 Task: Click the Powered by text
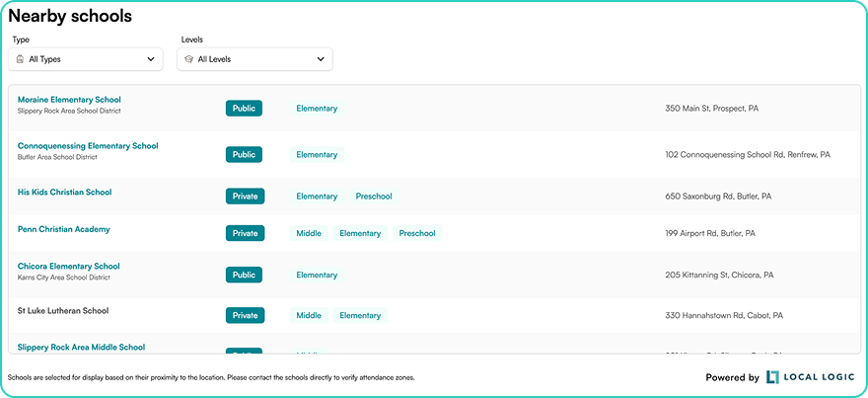click(x=732, y=378)
